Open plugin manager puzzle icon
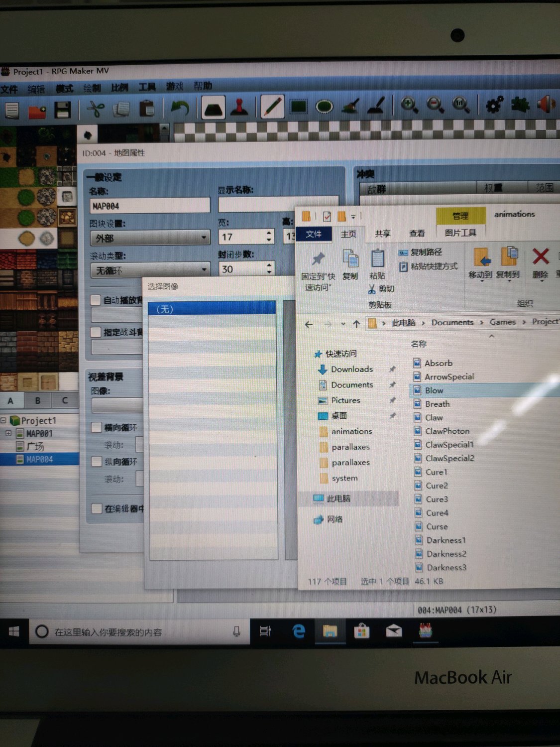This screenshot has height=747, width=560. (520, 105)
